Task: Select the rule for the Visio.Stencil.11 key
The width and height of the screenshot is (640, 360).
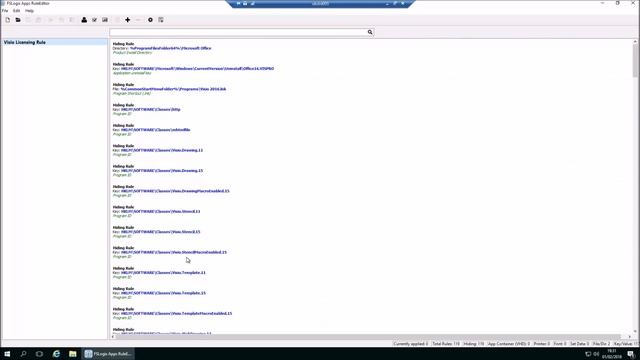Action: (156, 211)
